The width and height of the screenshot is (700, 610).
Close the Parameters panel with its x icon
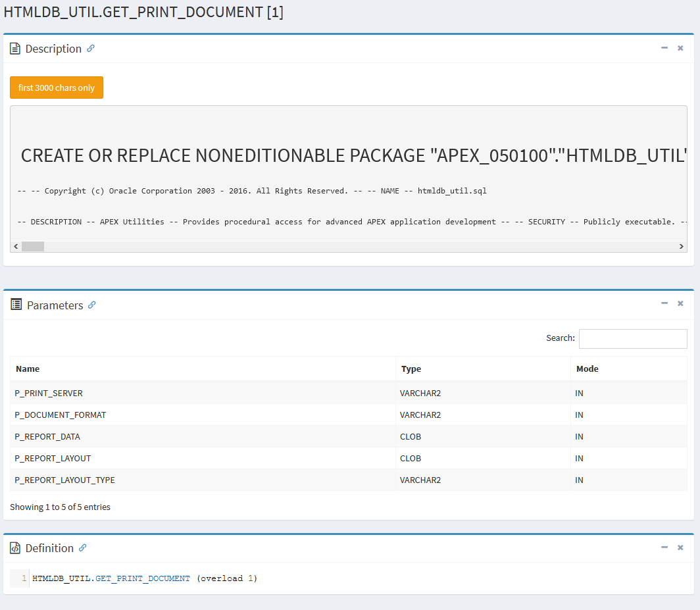680,303
